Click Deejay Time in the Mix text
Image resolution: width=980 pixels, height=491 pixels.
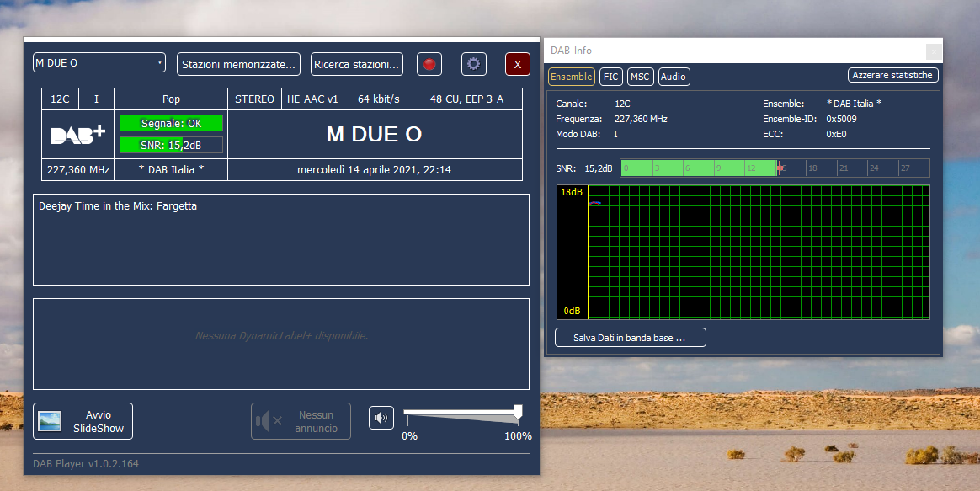(118, 205)
